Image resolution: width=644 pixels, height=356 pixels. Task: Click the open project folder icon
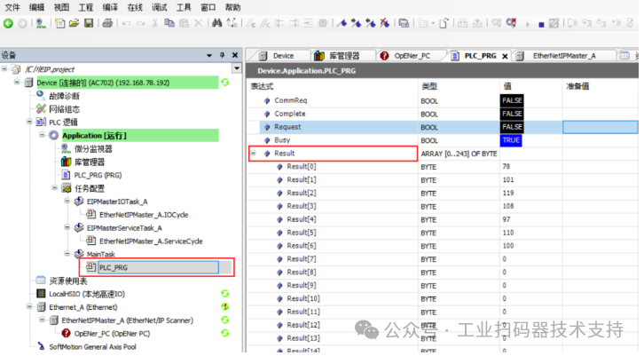click(x=74, y=23)
